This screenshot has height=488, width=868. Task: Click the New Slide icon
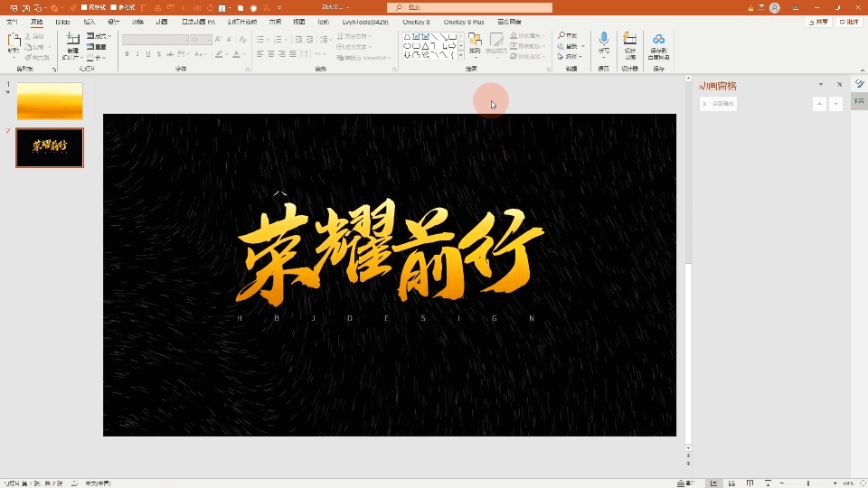(x=72, y=39)
